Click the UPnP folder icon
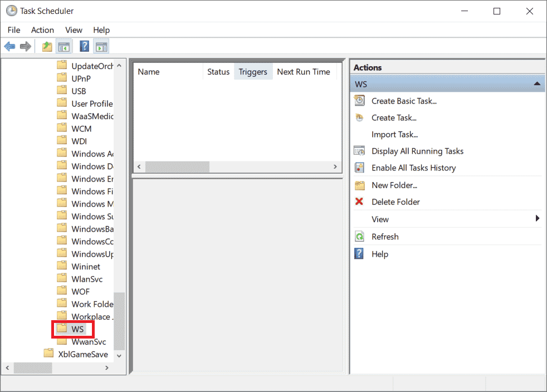547x392 pixels. pos(62,77)
